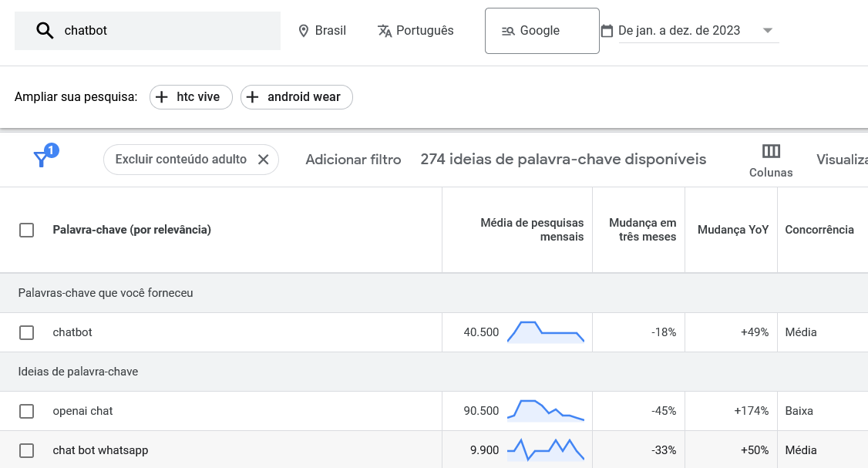
Task: Open the chat bot whatsapp trend sparkline
Action: pyautogui.click(x=545, y=449)
